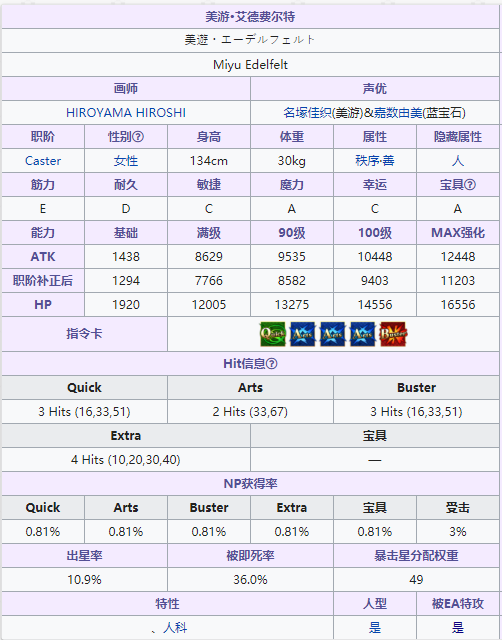Click the 是 link under 人型
This screenshot has height=640, width=502.
pos(375,627)
